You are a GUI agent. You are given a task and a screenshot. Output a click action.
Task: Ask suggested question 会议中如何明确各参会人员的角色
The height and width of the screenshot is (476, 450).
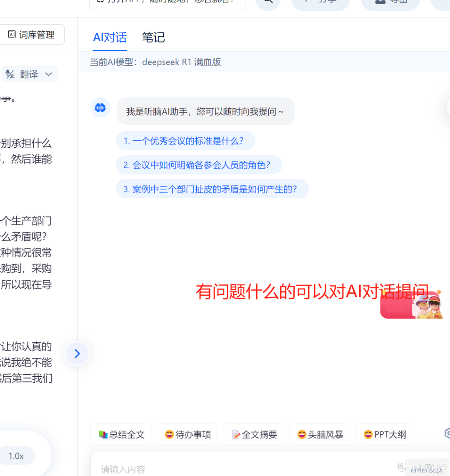199,165
